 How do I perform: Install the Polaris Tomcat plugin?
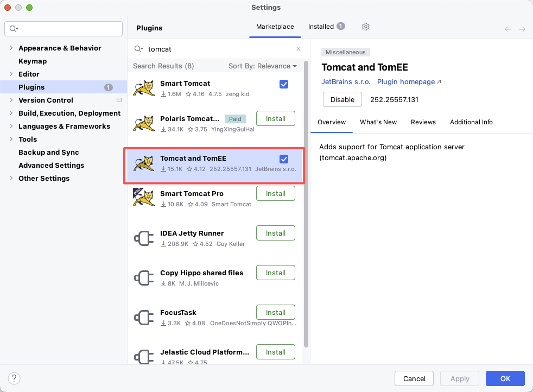(276, 119)
